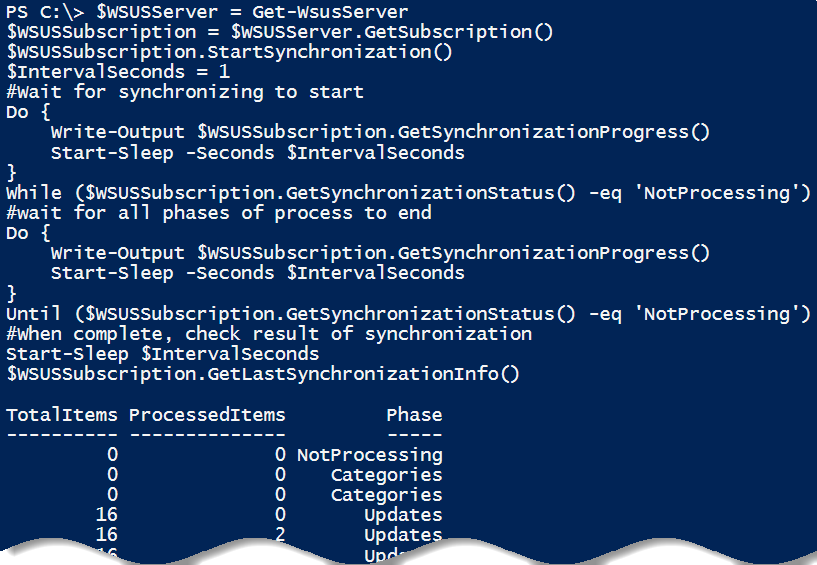Viewport: 817px width, 565px height.
Task: Click the TotalItems column header
Action: click(62, 414)
